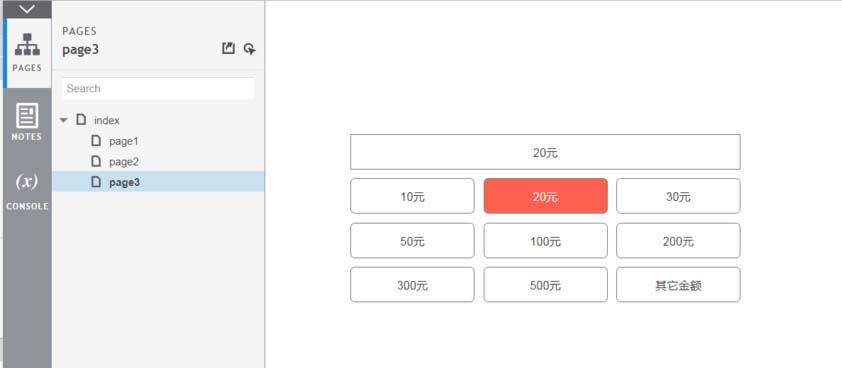Click the page icon next to index
Viewport: 842px width, 368px height.
coord(81,119)
